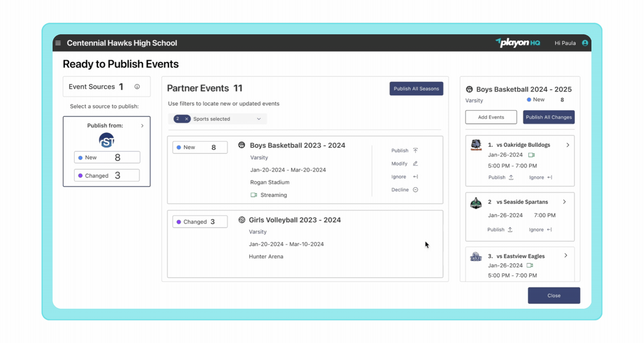This screenshot has width=644, height=343.
Task: Click the Add Events button
Action: coord(491,117)
